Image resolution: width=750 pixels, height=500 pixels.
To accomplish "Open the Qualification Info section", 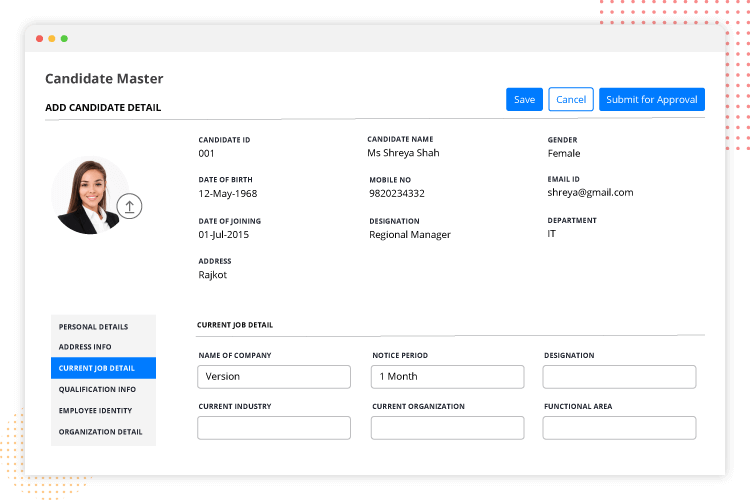I will (98, 389).
